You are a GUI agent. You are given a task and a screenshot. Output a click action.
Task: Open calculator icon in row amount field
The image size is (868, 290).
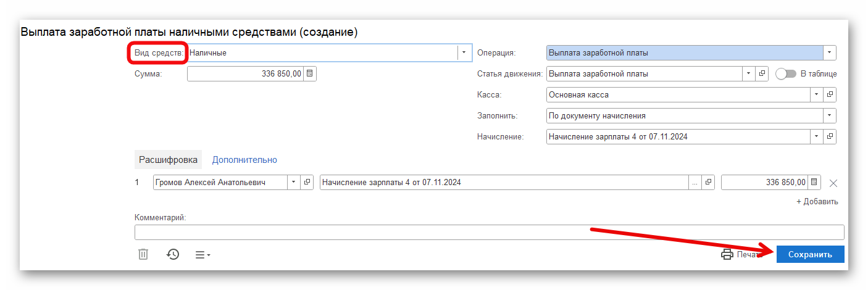(x=814, y=182)
